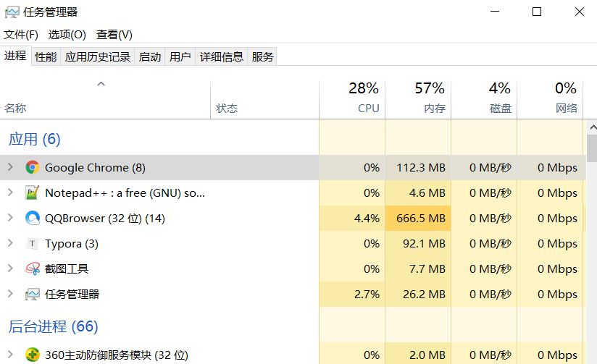Switch to the 性能 tab

46,56
